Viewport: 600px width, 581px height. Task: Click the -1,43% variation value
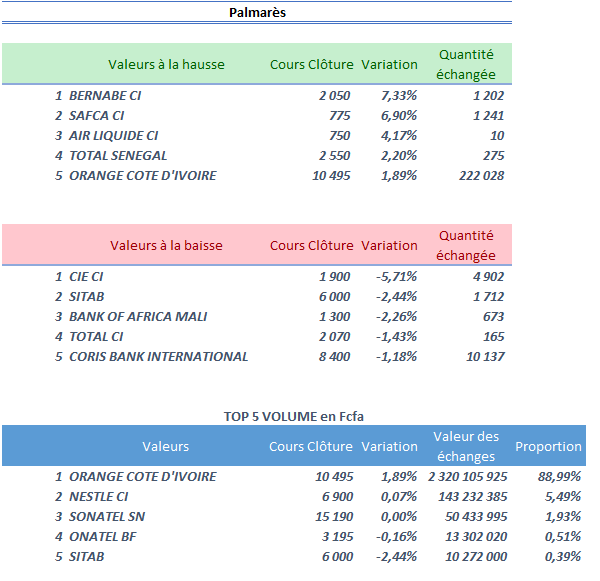[396, 336]
